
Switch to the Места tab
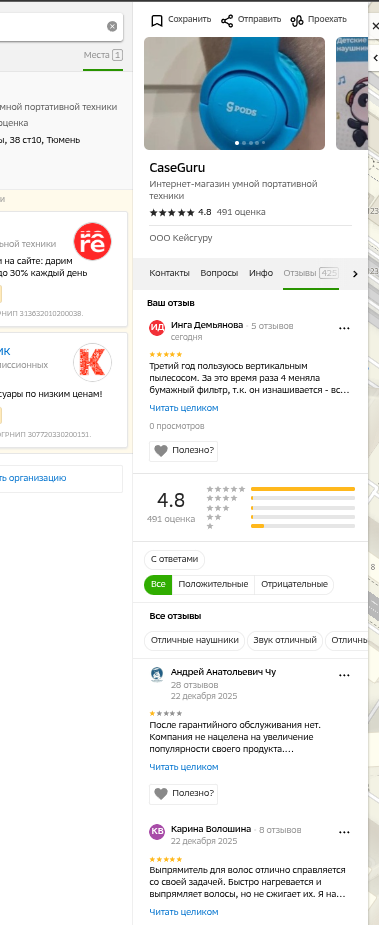click(x=103, y=55)
